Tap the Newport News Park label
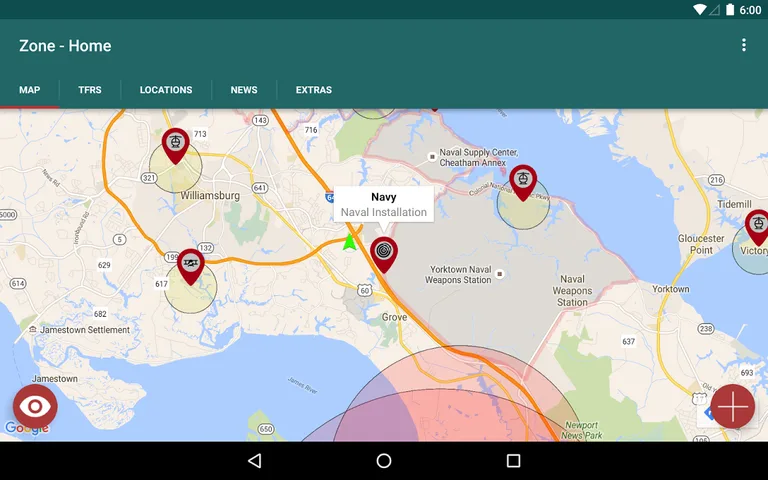The image size is (768, 480). [x=582, y=430]
